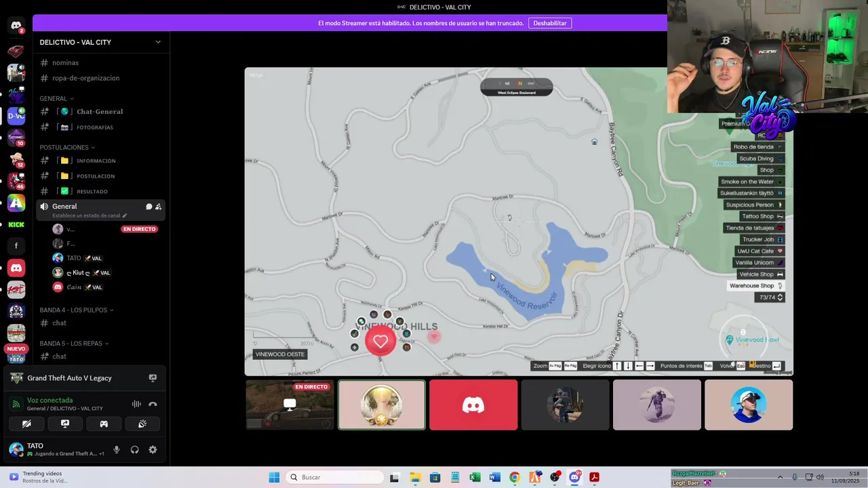Select blue-cap avatar participant tile
868x488 pixels.
pos(749,405)
